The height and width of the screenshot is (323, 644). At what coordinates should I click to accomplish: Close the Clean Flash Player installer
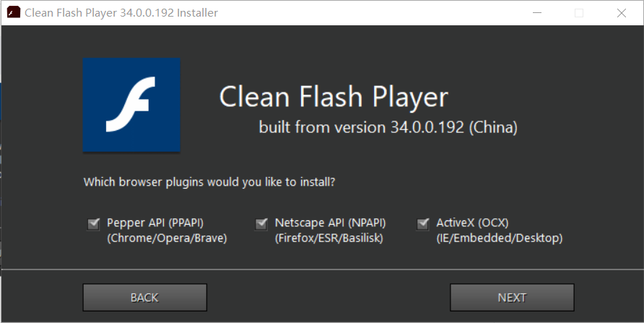pos(621,13)
